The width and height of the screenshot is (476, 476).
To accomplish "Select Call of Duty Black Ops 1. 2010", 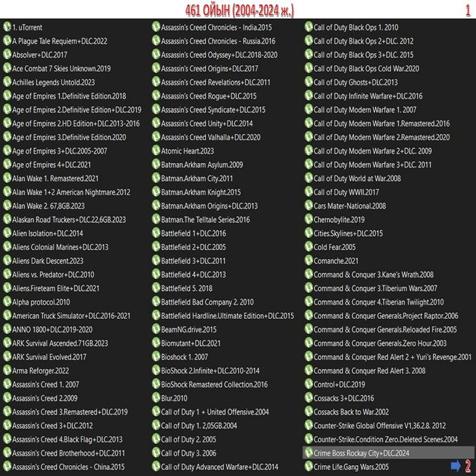I will (356, 27).
